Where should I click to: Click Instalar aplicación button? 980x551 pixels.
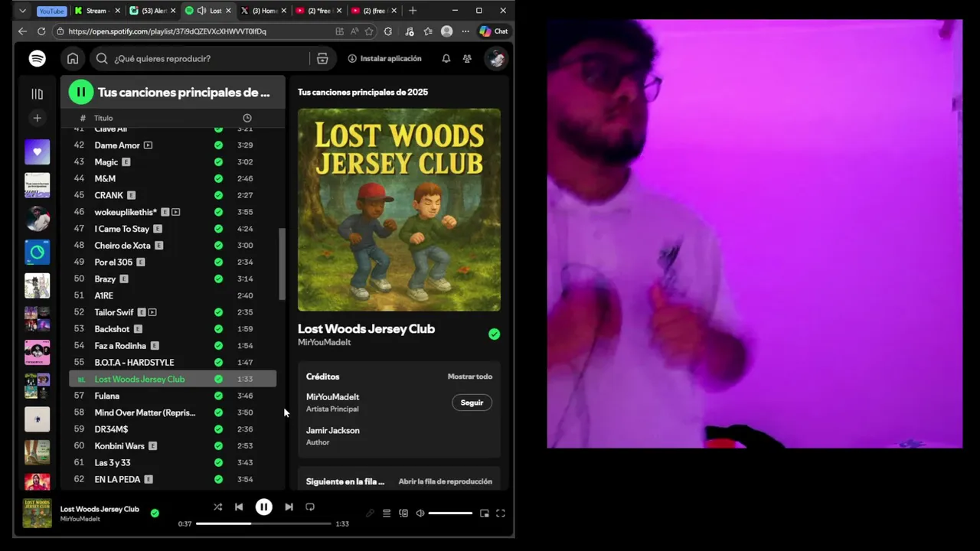[x=384, y=58]
